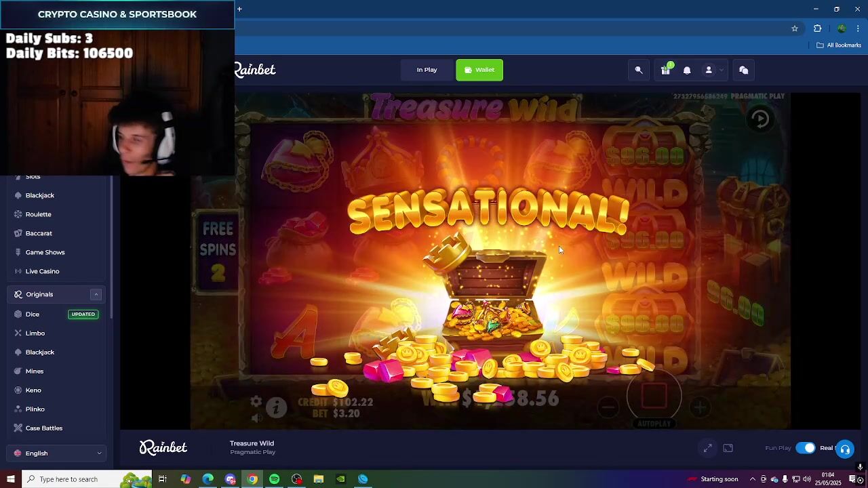The height and width of the screenshot is (488, 868).
Task: Collapse the Originals section arrow
Action: click(x=96, y=294)
